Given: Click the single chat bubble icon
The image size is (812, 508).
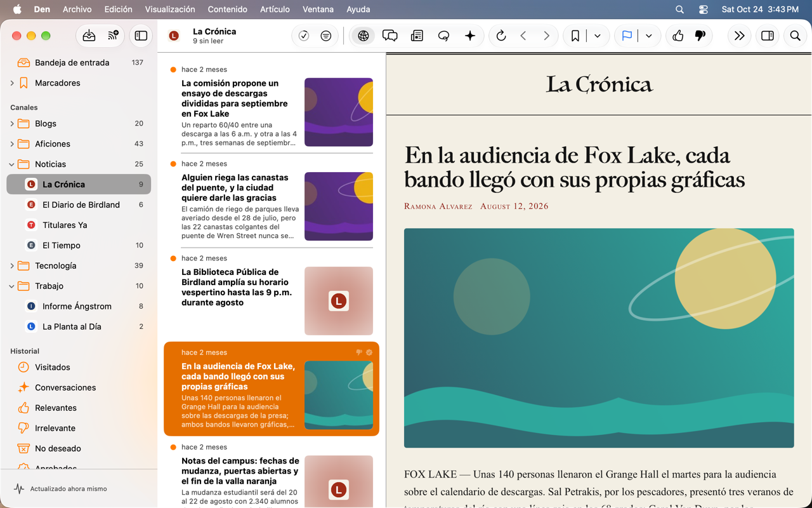Looking at the screenshot, I should (x=443, y=36).
